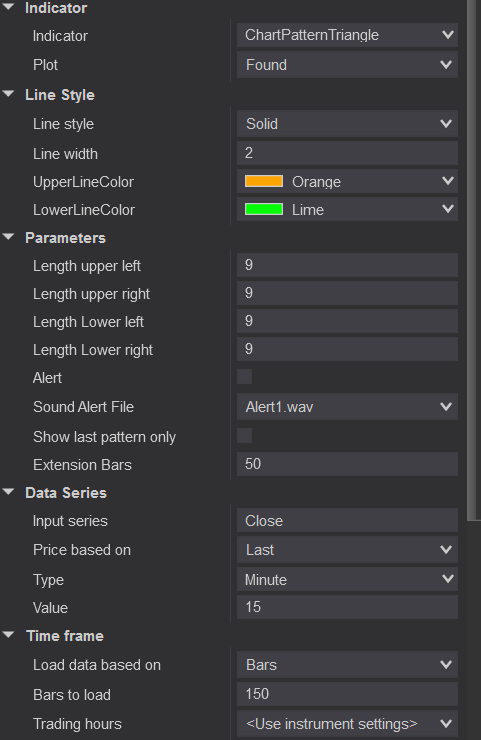Click the Lime LowerLineColor swatch
The height and width of the screenshot is (740, 481).
(x=264, y=209)
